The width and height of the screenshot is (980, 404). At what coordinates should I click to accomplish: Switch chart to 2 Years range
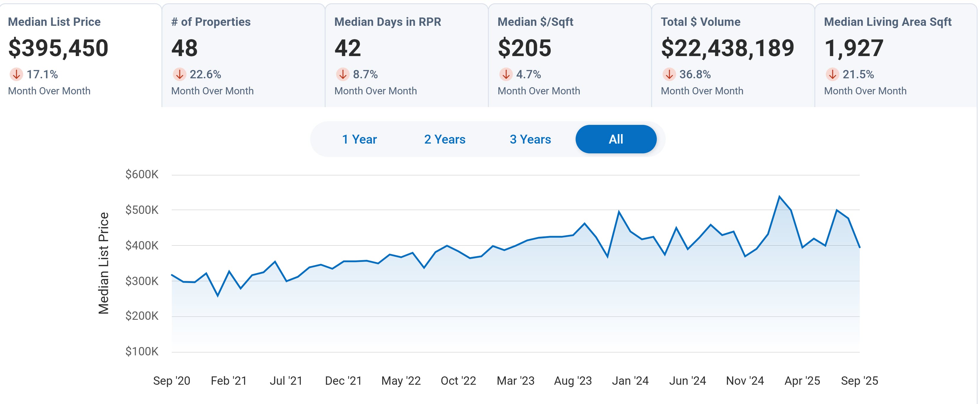(x=444, y=139)
